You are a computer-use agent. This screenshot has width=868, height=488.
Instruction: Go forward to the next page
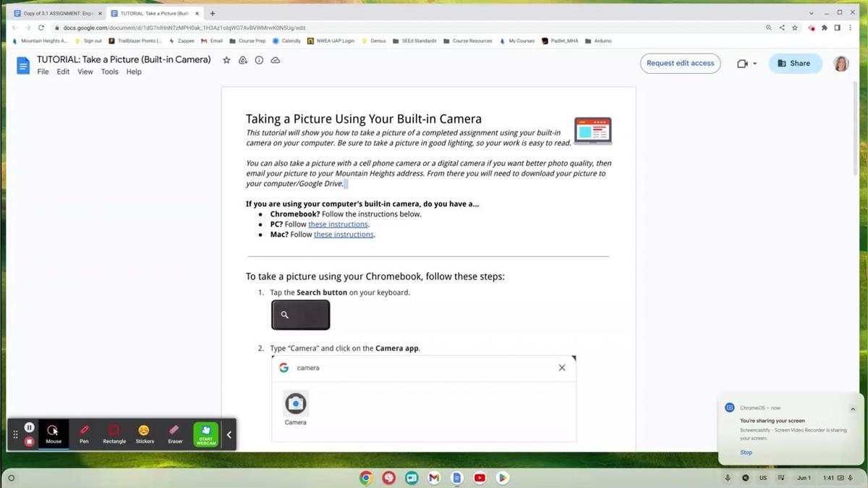click(x=28, y=28)
